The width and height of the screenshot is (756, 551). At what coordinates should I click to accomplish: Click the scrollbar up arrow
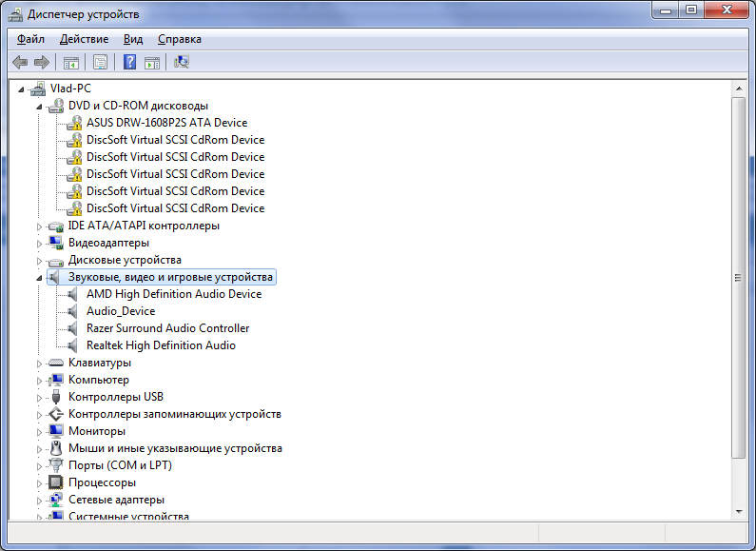pos(739,89)
